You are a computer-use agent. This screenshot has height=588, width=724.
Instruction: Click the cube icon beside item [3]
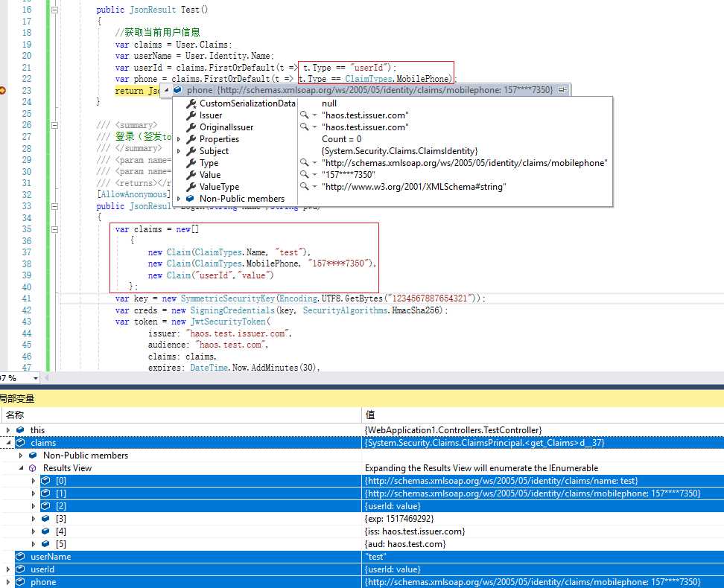click(45, 518)
